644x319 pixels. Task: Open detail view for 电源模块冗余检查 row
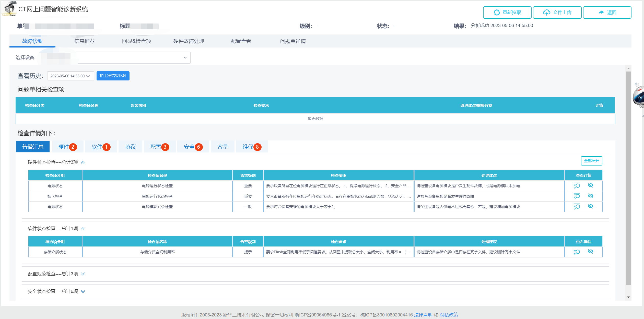click(x=577, y=207)
